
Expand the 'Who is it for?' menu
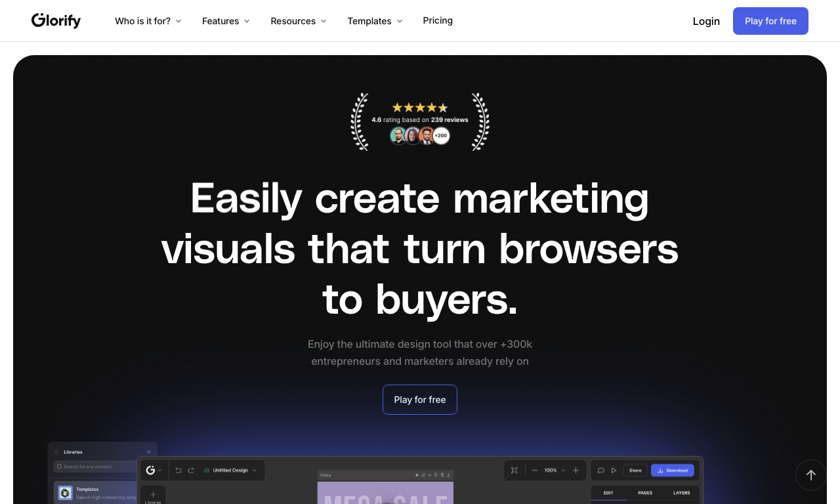pyautogui.click(x=148, y=21)
